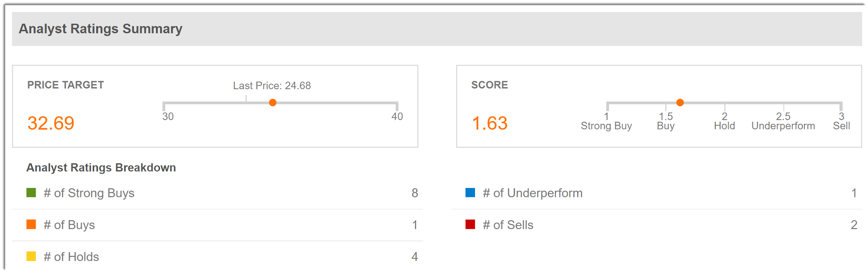Click the 'Hold' tick label on score scale
868x273 pixels.
tap(724, 126)
